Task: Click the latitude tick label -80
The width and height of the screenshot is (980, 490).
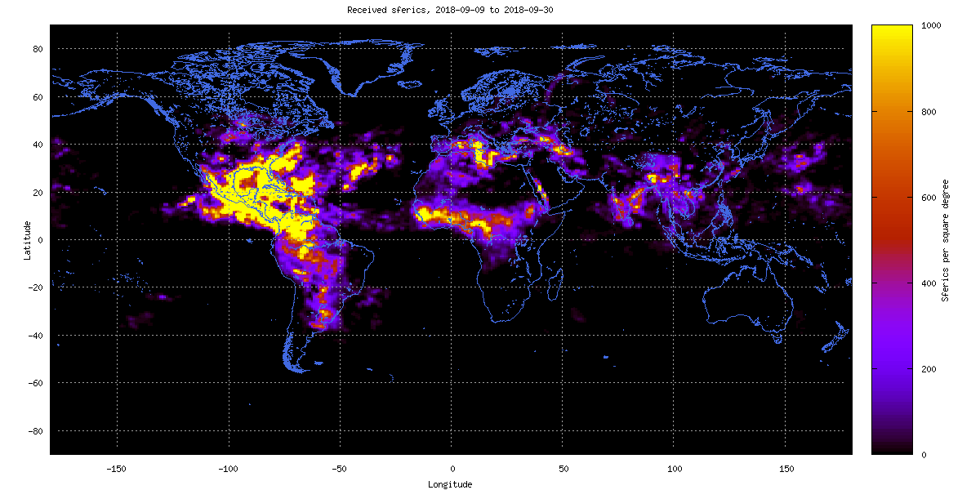Action: (x=35, y=431)
